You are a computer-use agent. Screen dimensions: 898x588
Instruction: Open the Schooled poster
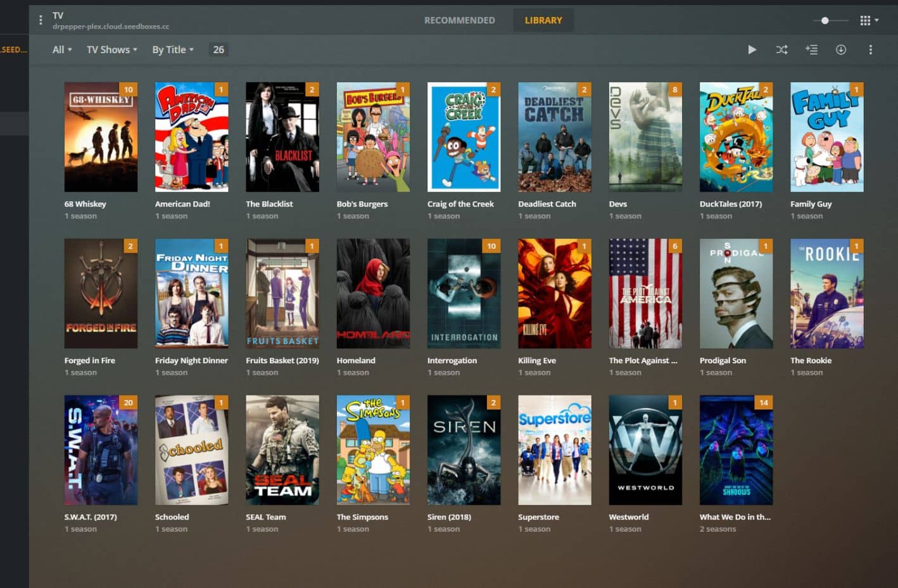[x=192, y=450]
